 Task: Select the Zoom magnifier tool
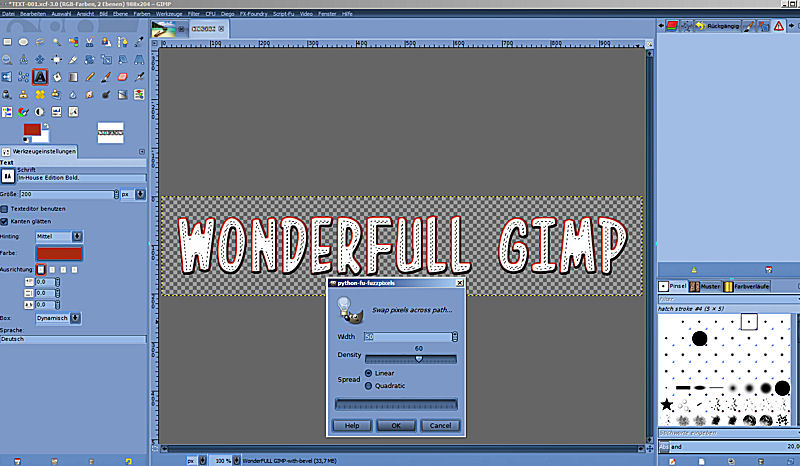7,60
